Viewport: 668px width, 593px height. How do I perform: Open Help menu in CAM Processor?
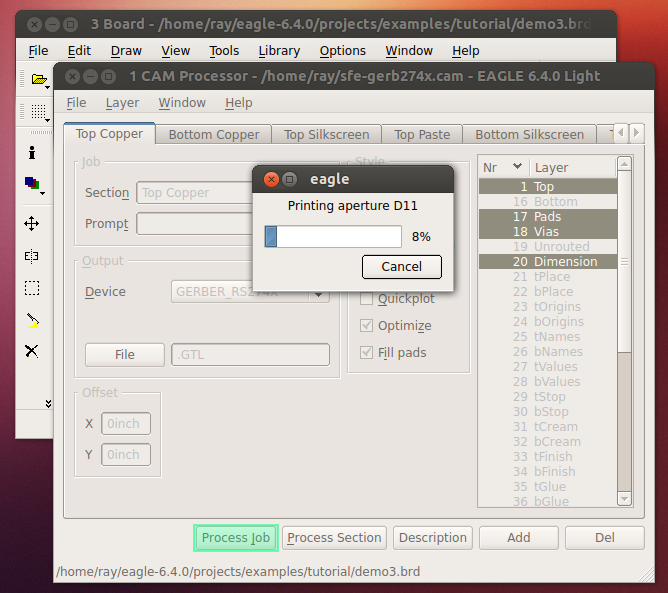(x=239, y=103)
